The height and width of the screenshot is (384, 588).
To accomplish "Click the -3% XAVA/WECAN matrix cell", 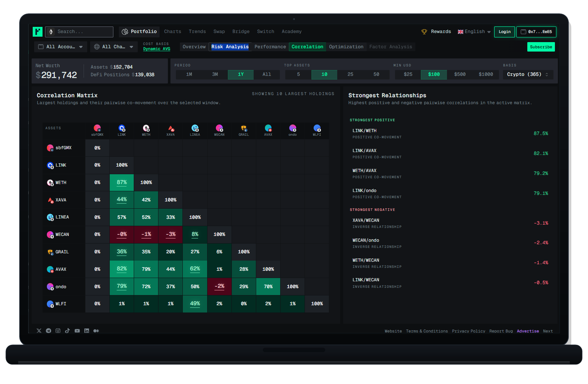I will point(170,234).
